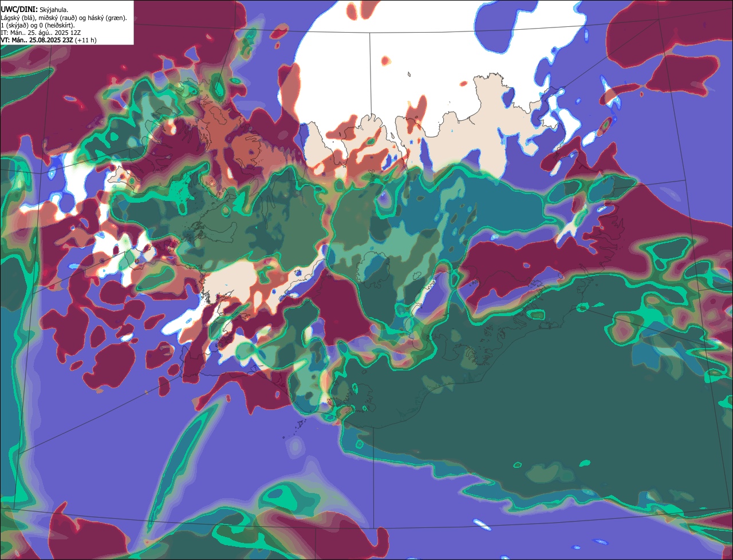Click the '1 (skýjað) og 0 (heiðskírt).' line
Viewport: 733px width, 560px height.
(38, 25)
